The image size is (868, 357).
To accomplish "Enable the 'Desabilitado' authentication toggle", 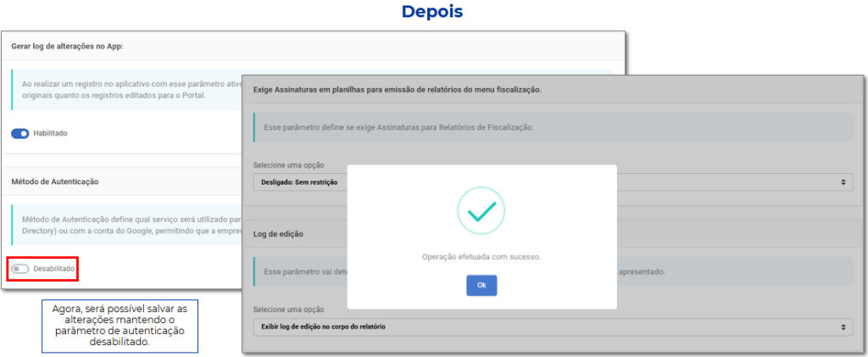I will [20, 269].
